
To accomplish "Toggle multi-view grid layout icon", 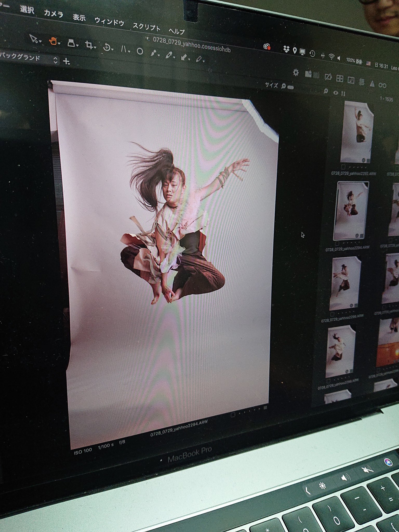I will coord(340,78).
